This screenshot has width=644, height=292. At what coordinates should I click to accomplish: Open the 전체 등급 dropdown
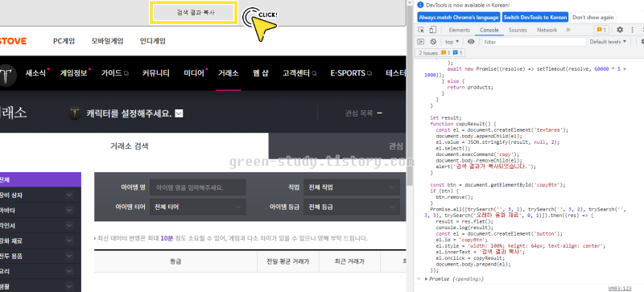tap(352, 207)
